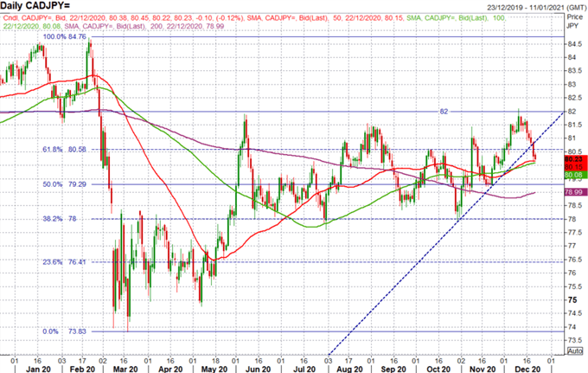Click the Nov 20 month label
Screen dimensions: 588x373
click(483, 369)
